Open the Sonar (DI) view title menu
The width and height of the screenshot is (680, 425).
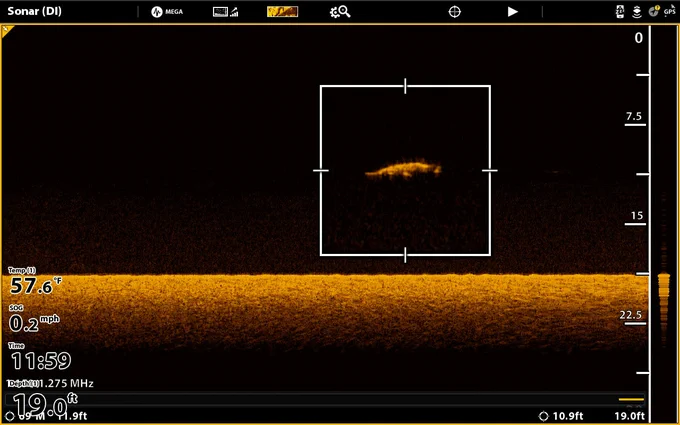35,11
